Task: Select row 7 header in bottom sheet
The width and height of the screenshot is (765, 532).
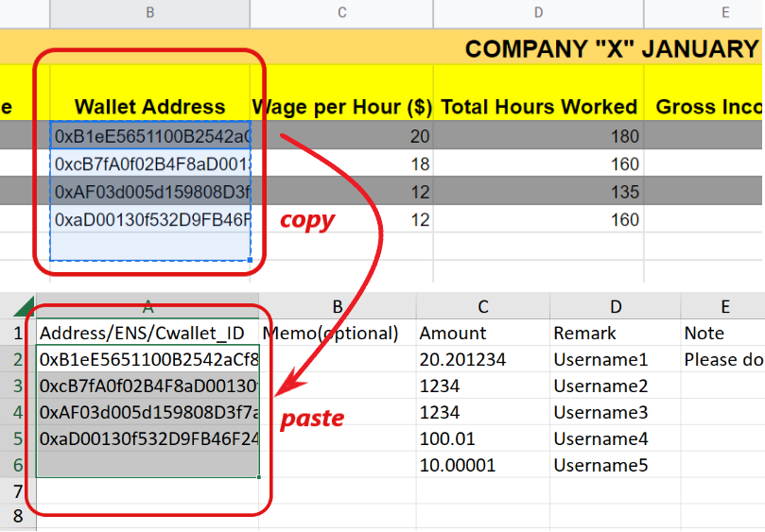Action: pos(18,491)
